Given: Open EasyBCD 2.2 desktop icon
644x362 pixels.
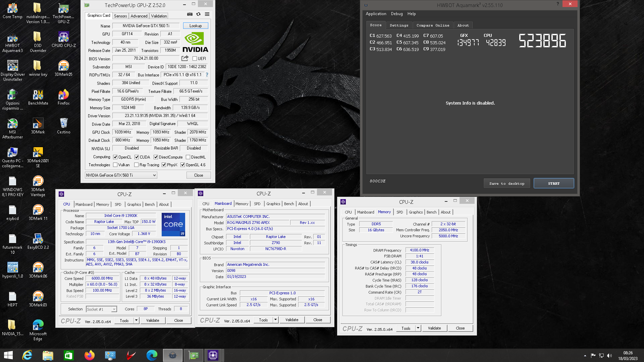Looking at the screenshot, I should [38, 241].
